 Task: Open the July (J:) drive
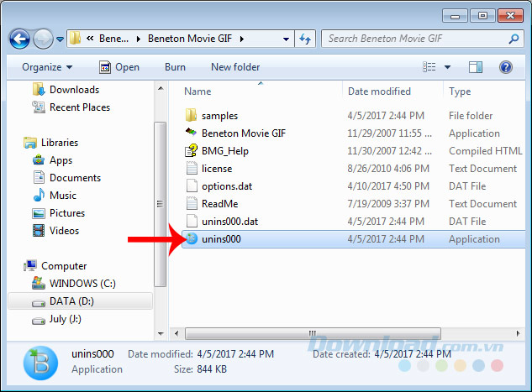point(56,319)
